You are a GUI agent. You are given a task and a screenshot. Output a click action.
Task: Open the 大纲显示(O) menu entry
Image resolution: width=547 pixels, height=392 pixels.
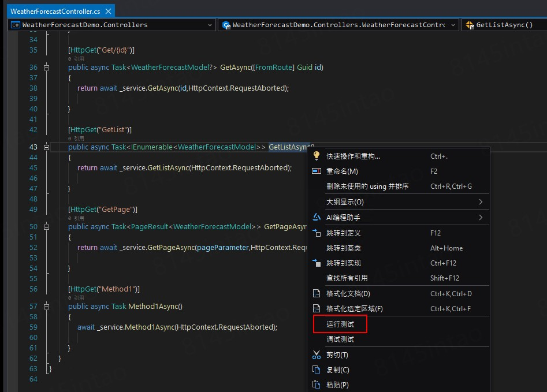pyautogui.click(x=399, y=201)
